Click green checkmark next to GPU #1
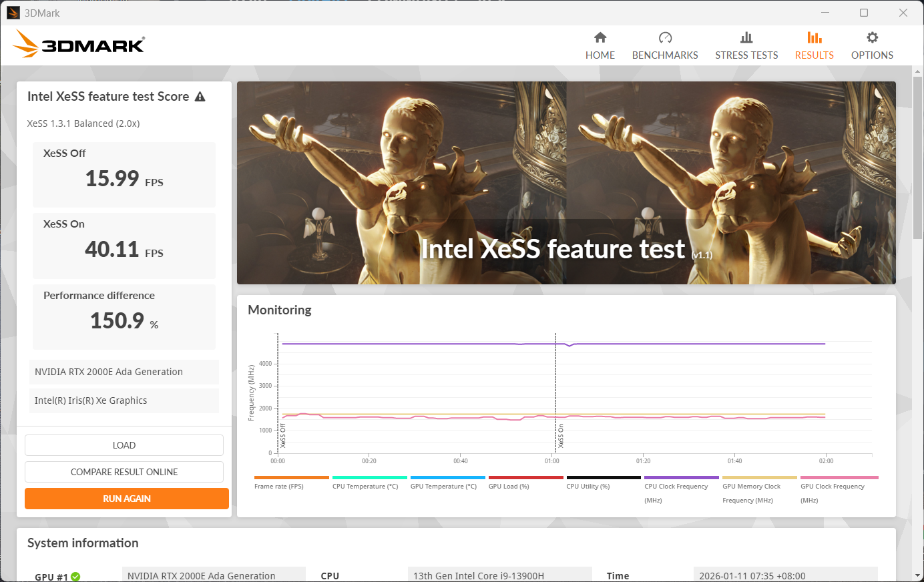Image resolution: width=924 pixels, height=582 pixels. [75, 577]
